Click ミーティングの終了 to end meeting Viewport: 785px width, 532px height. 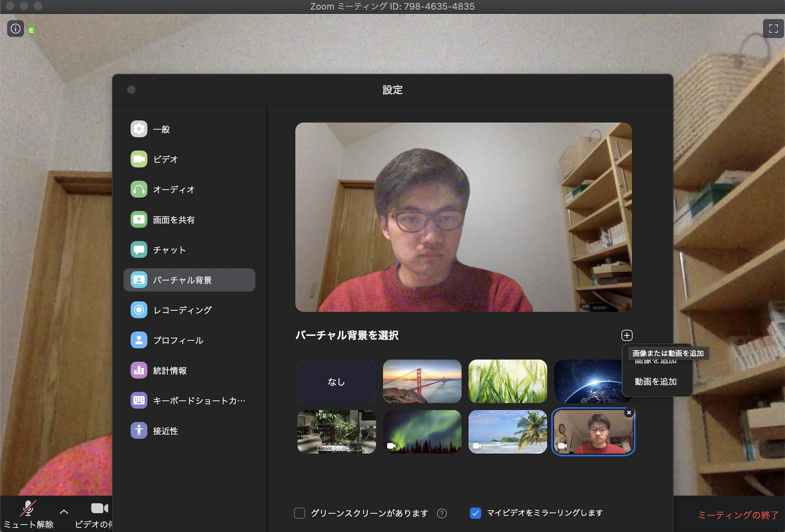pos(738,515)
